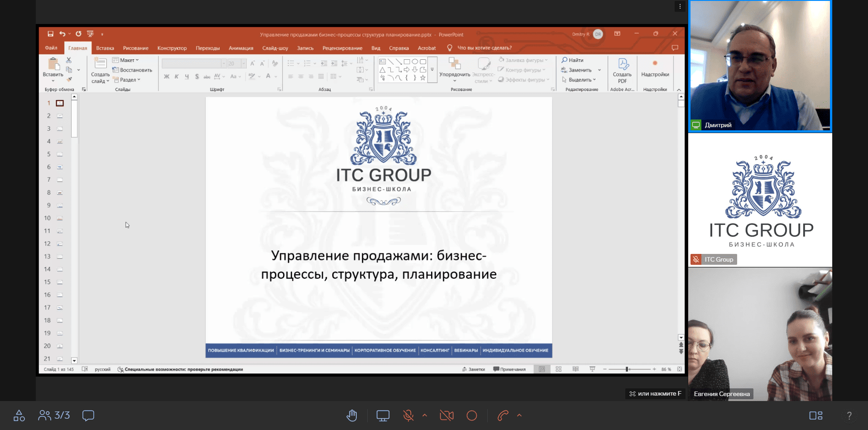The image size is (868, 430).
Task: Turn on the camera in meeting bar
Action: (x=446, y=416)
